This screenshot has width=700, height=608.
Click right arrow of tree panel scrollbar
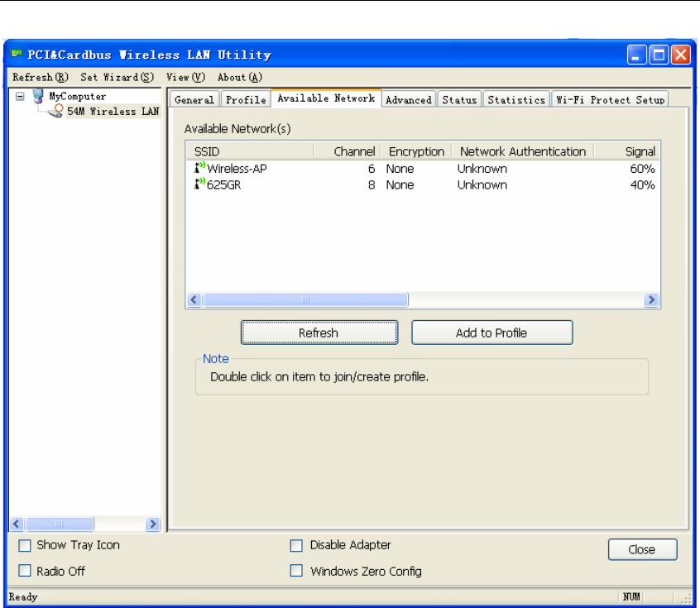click(152, 524)
